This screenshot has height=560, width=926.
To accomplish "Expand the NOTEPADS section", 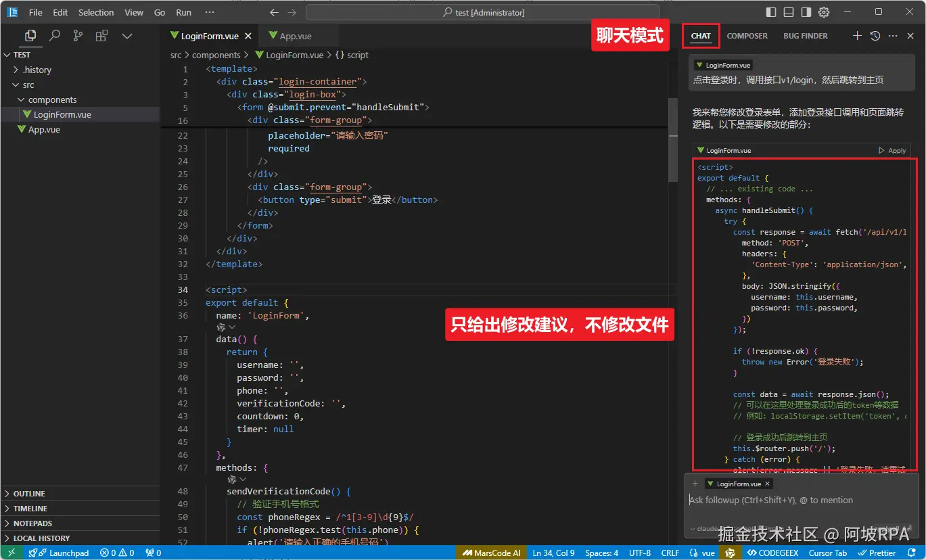I will (80, 523).
